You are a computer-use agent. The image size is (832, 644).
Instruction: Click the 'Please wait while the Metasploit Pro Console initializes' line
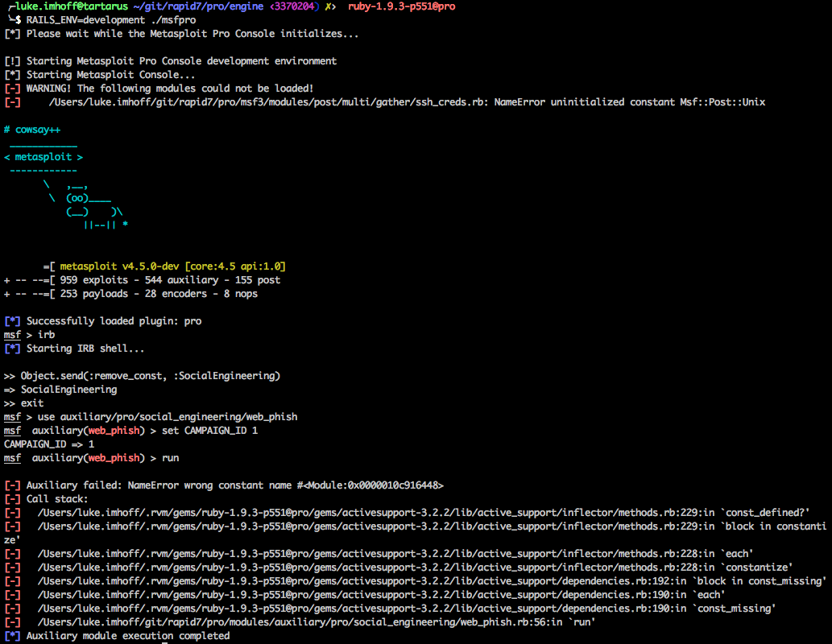181,34
